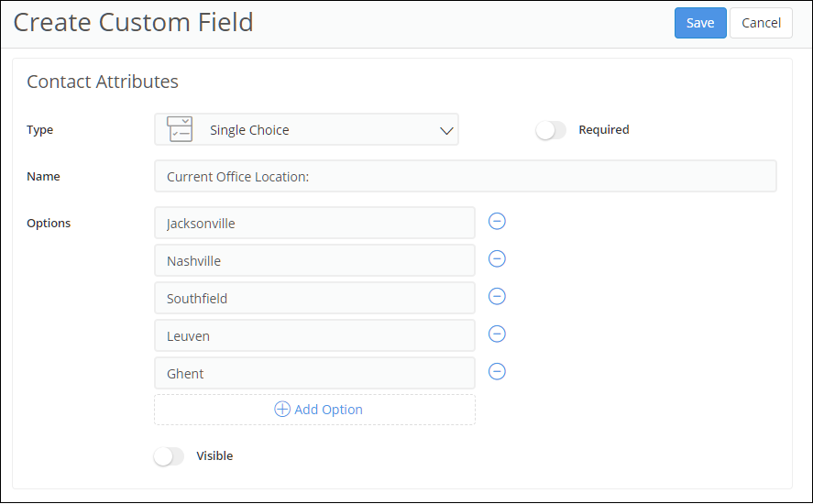This screenshot has width=813, height=504.
Task: Edit the Ghent option field
Action: (x=314, y=373)
